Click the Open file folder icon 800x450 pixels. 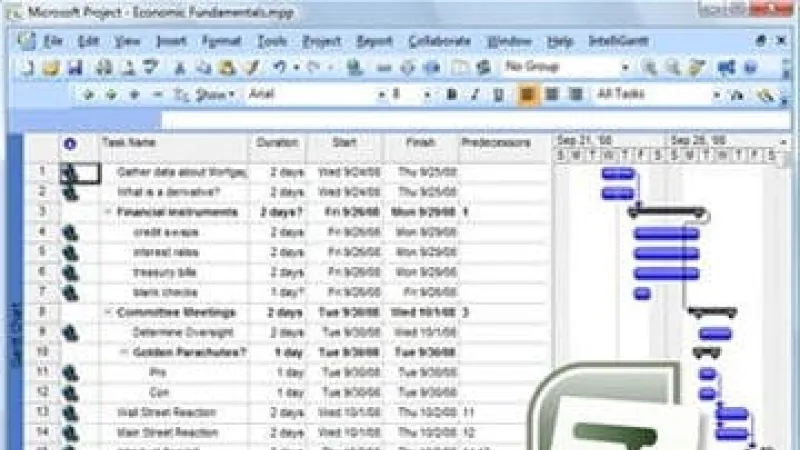(51, 67)
